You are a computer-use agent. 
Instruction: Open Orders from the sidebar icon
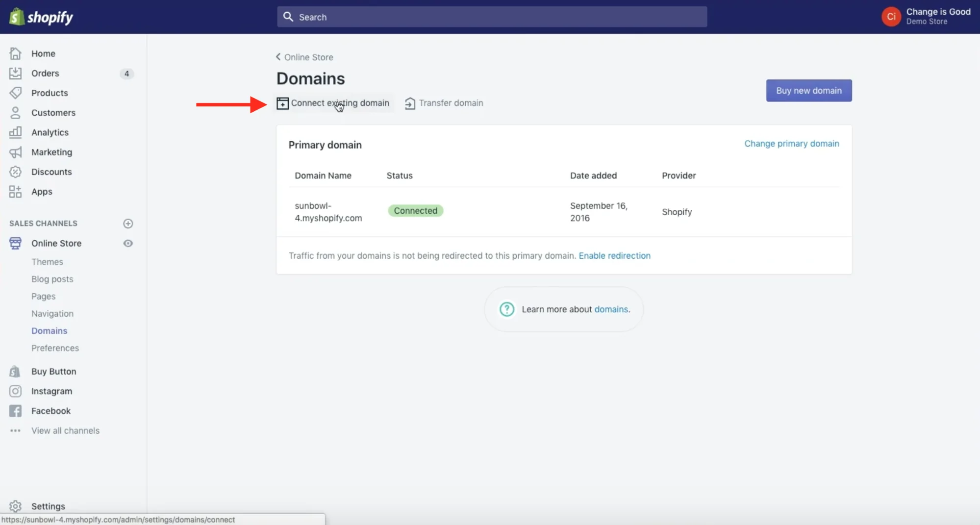[15, 73]
